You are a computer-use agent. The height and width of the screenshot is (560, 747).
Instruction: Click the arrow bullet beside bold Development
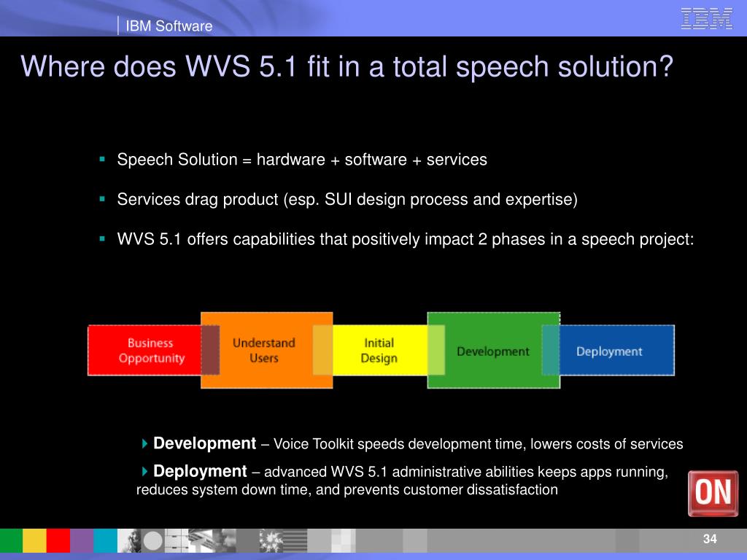[x=145, y=444]
